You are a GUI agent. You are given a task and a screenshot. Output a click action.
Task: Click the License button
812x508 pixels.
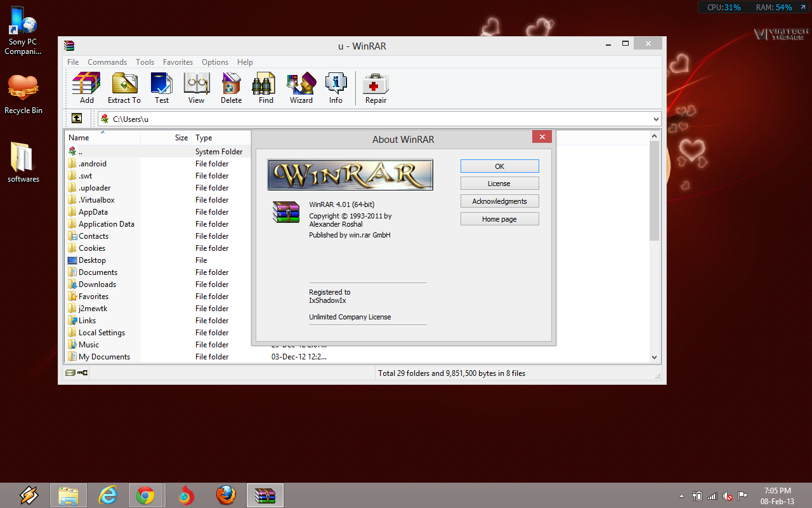coord(500,184)
